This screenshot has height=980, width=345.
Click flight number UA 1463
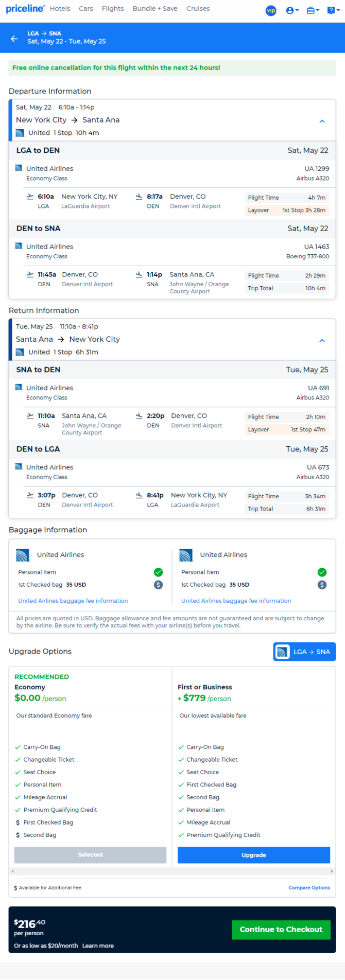[317, 247]
